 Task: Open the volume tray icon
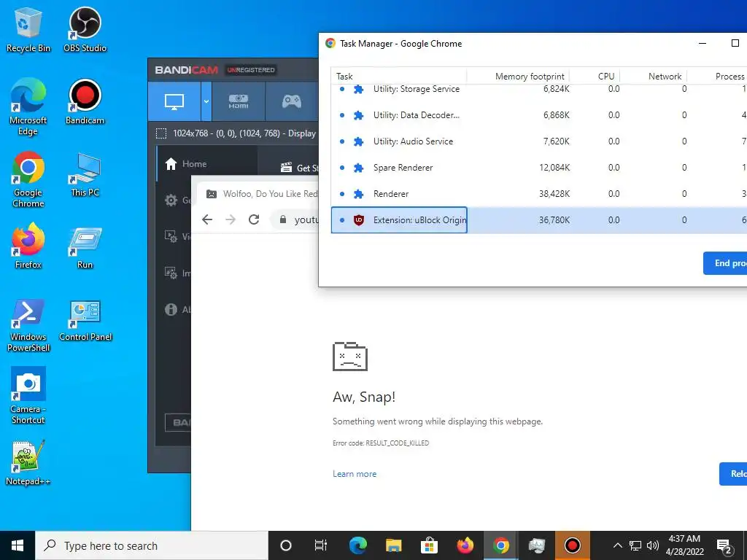[x=653, y=545]
